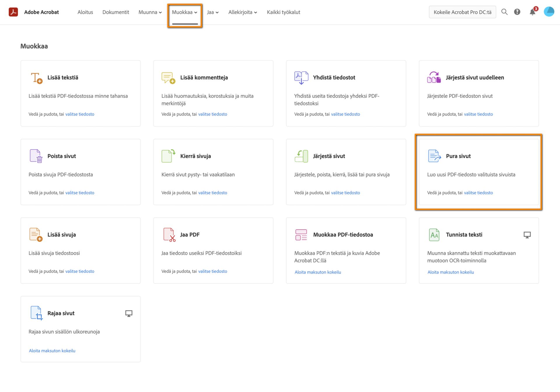560x392 pixels.
Task: Expand the Jaa dropdown menu
Action: [213, 12]
